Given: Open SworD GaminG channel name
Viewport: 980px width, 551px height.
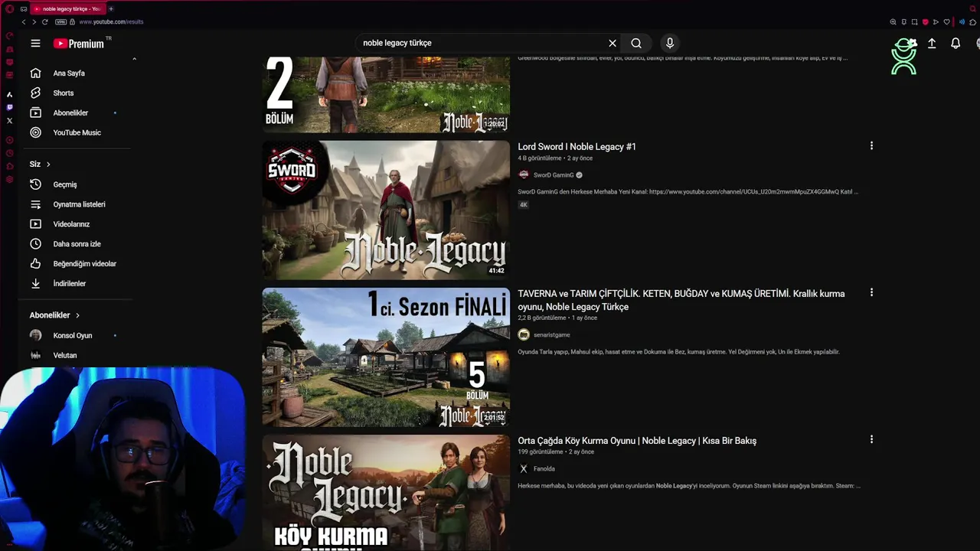Looking at the screenshot, I should pos(554,175).
